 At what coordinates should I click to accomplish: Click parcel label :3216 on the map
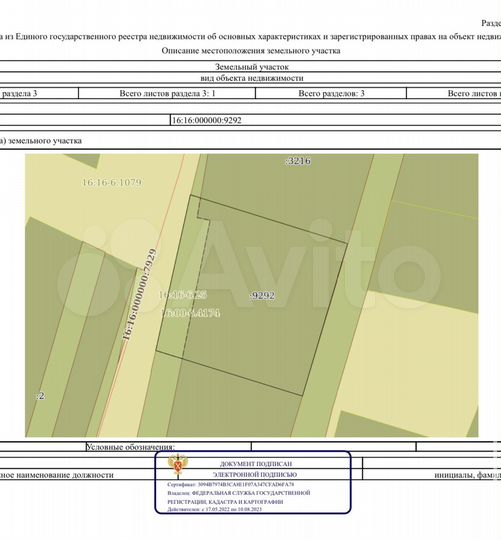pyautogui.click(x=298, y=161)
